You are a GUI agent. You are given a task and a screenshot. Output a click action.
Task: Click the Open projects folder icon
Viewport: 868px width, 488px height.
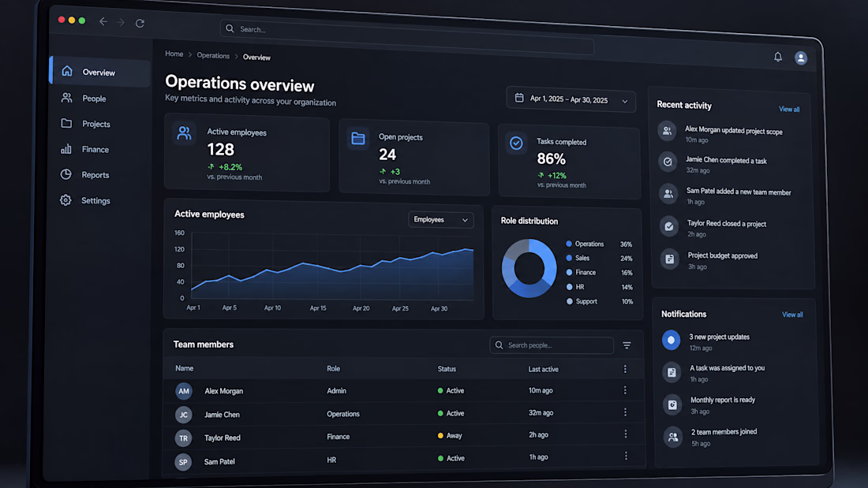(358, 138)
